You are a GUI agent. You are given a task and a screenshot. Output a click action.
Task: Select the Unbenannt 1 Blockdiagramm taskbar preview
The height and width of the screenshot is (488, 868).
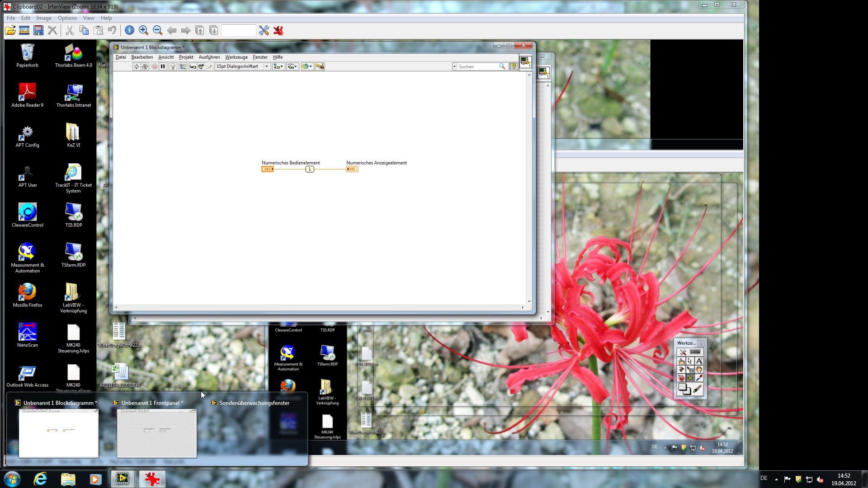point(58,433)
